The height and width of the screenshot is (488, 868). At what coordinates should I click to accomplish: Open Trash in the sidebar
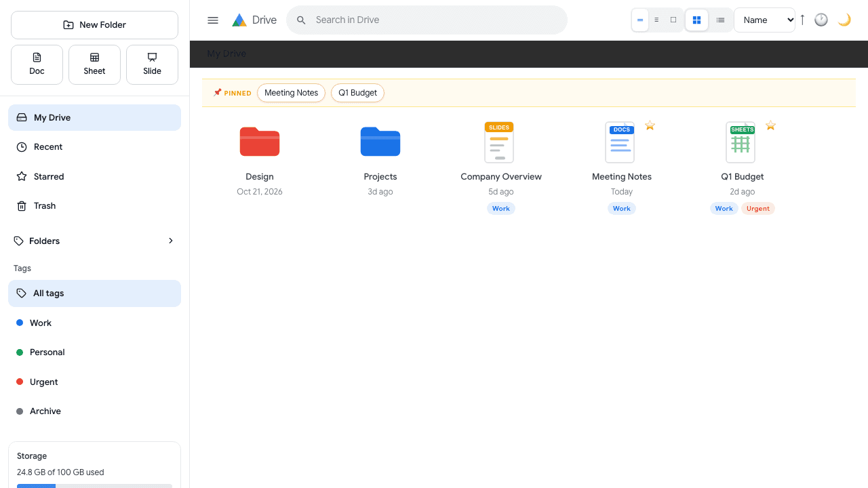(94, 206)
